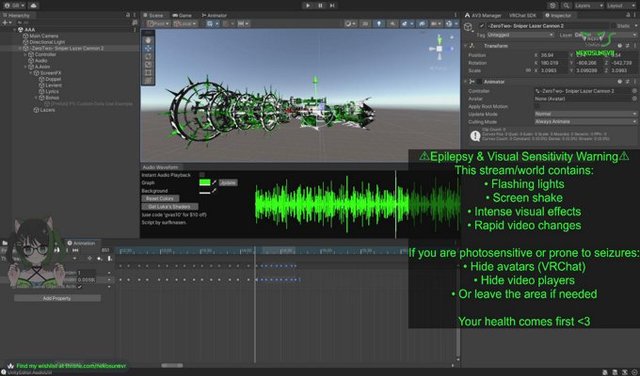Open the GameObject cube icon picker
The width and height of the screenshot is (640, 376).
tap(469, 27)
